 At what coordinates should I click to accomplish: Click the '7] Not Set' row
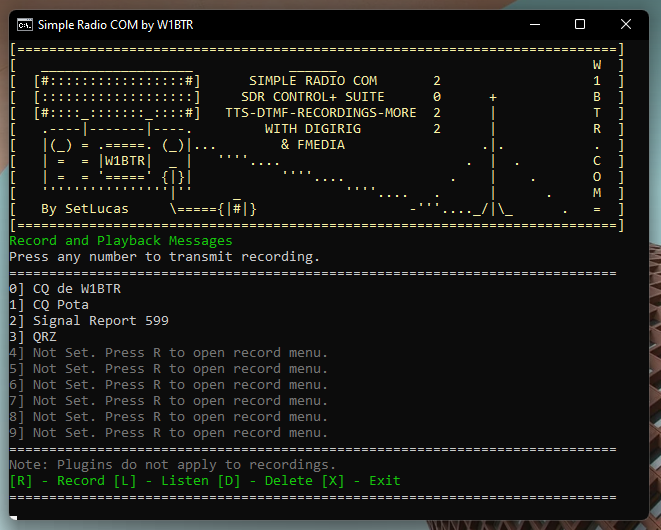point(168,401)
